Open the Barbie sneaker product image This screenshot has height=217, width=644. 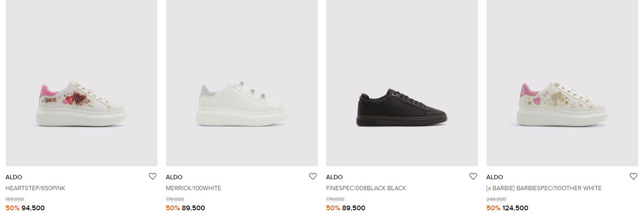[562, 83]
